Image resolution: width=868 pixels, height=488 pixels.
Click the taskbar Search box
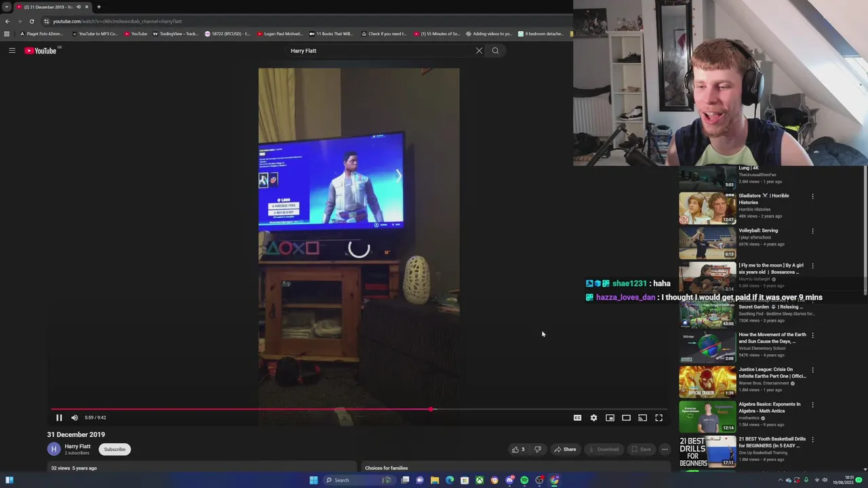pos(359,480)
